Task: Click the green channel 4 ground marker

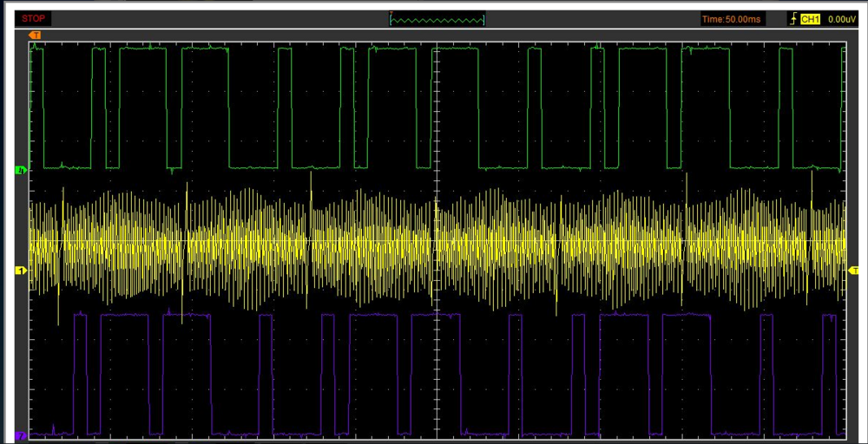Action: (x=22, y=171)
